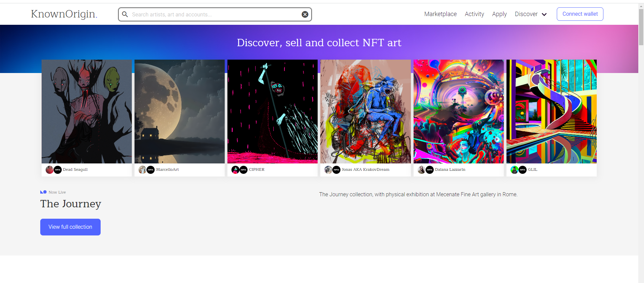Click the black HFA badge beside Daiana Lazzarin
Image resolution: width=644 pixels, height=283 pixels.
click(x=430, y=170)
